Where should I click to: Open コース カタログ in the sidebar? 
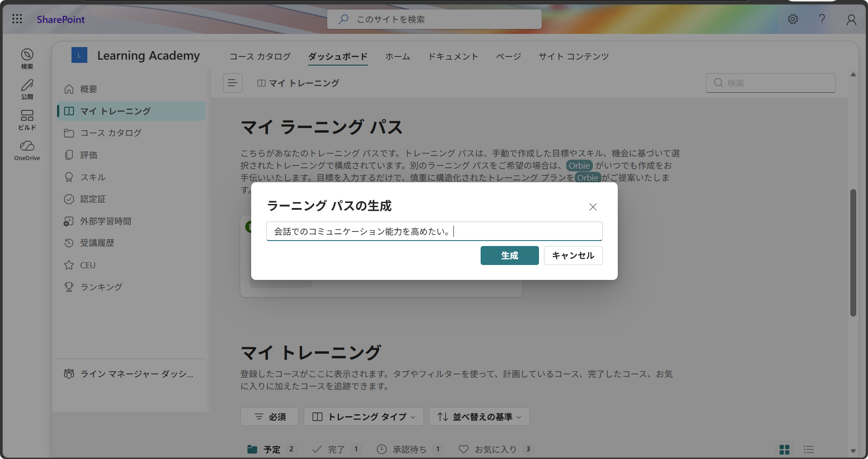click(x=131, y=133)
